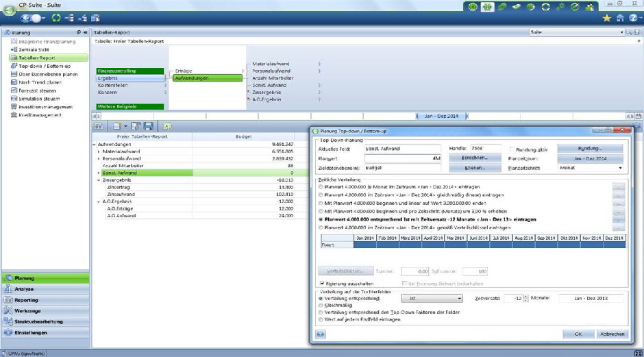Switch to the Reporting section
The height and width of the screenshot is (357, 644).
pyautogui.click(x=46, y=300)
